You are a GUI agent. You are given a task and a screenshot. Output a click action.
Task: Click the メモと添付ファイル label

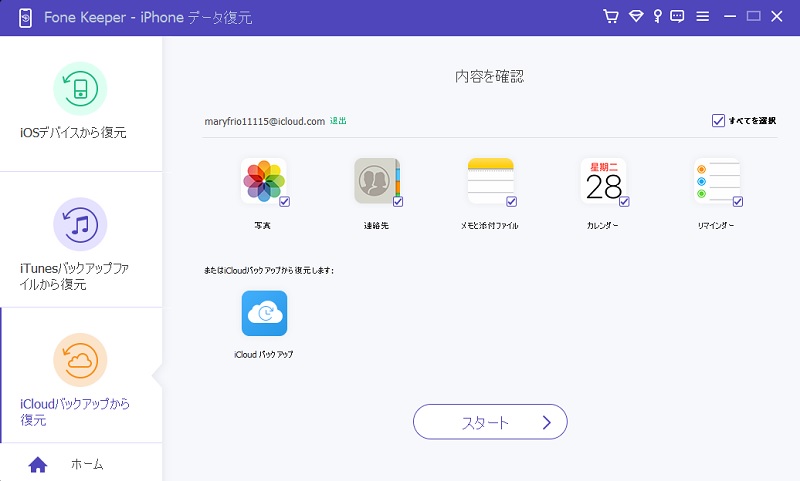coord(489,225)
